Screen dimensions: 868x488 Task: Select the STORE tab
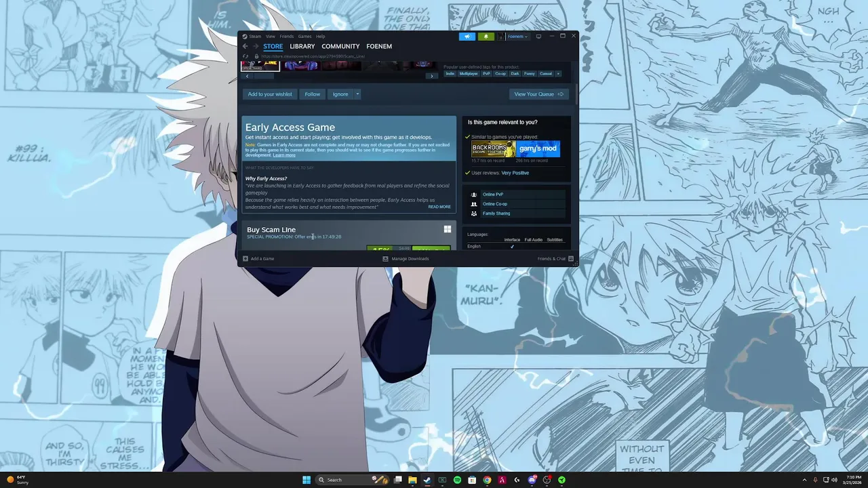tap(273, 46)
